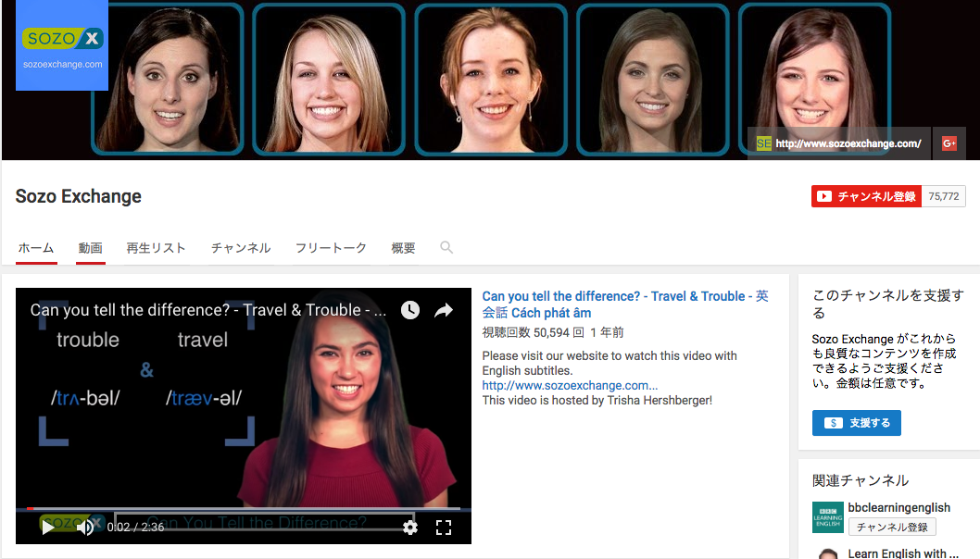Viewport: 980px width, 559px height.
Task: Open the video settings gear
Action: click(410, 528)
